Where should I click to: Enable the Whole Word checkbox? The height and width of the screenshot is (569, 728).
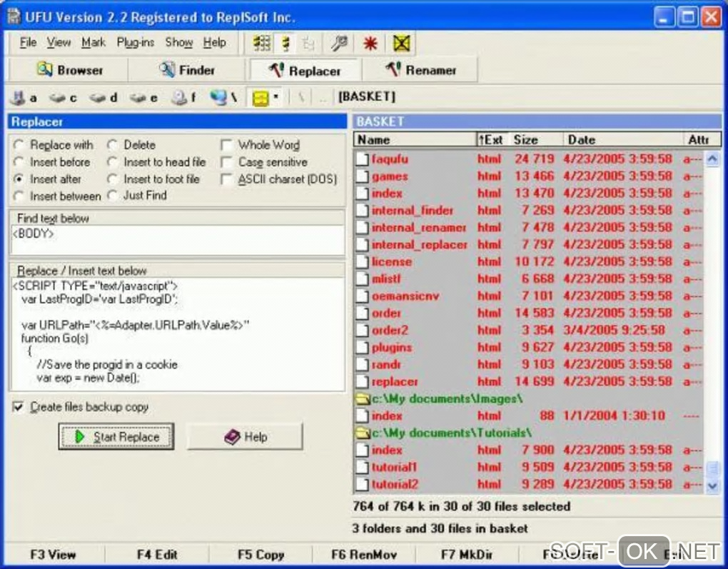click(226, 146)
